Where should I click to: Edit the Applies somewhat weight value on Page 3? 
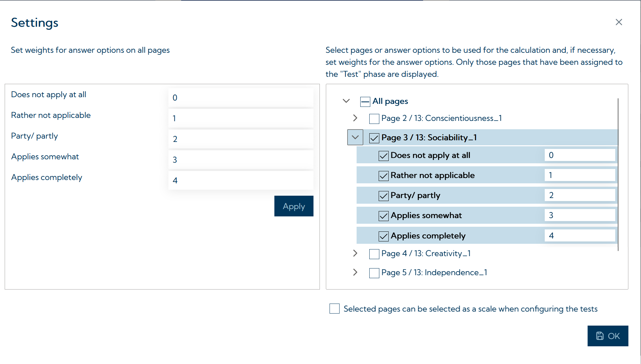tap(580, 215)
